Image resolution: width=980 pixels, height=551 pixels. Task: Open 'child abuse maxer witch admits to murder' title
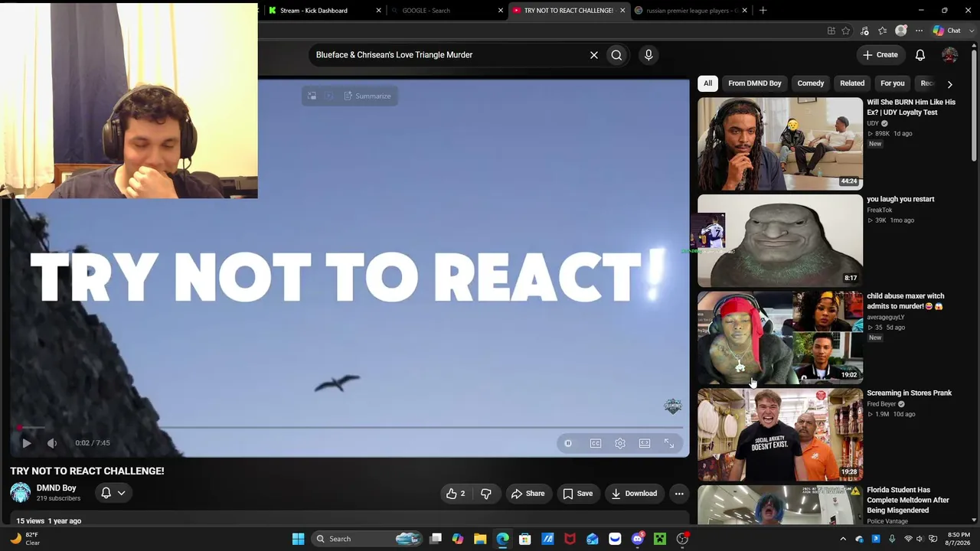[x=905, y=301]
